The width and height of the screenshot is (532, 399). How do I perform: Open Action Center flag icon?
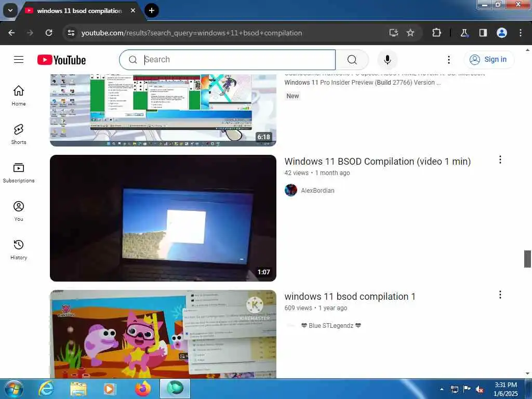pos(467,389)
